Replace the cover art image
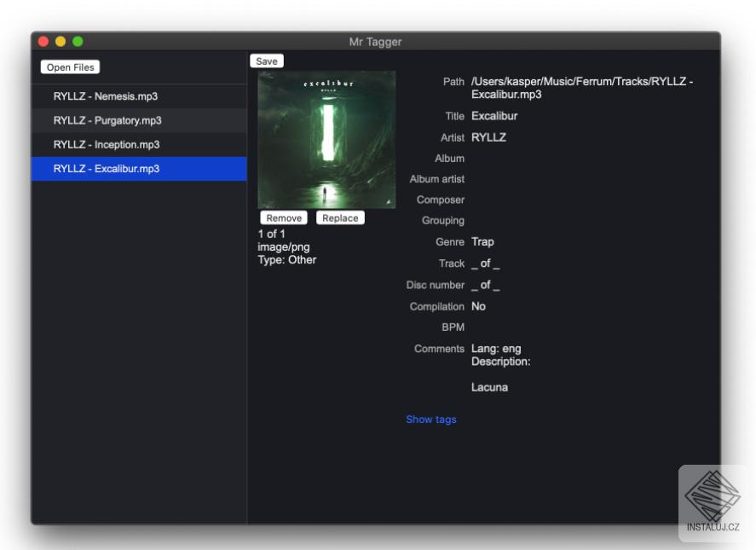 click(x=340, y=218)
